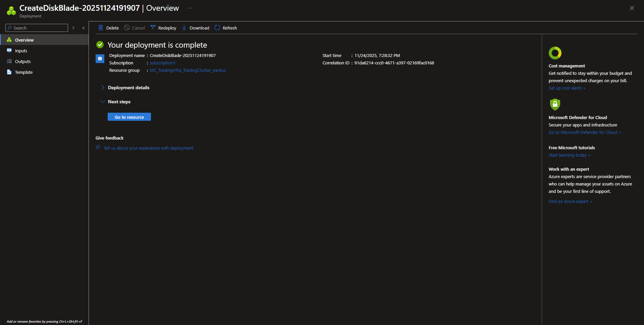Refresh the deployment overview

pyautogui.click(x=225, y=28)
